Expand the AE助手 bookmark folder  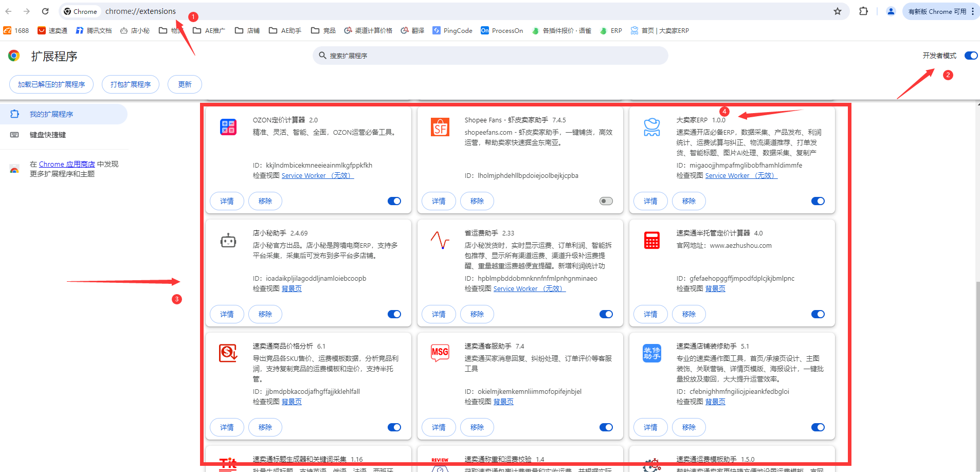(285, 31)
